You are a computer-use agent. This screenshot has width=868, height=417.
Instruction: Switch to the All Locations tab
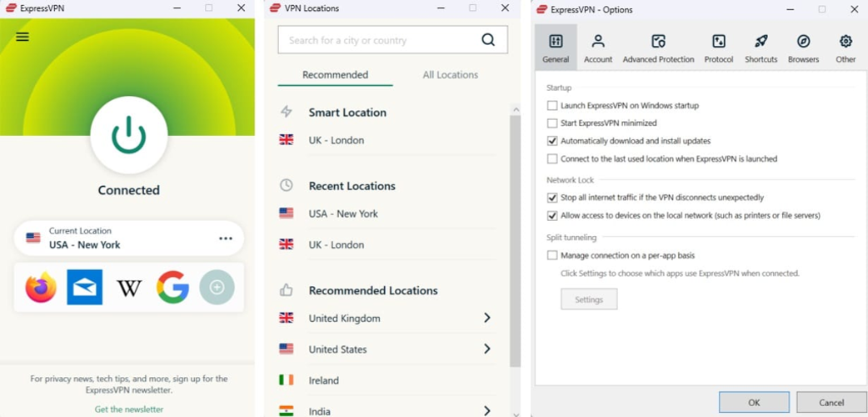(450, 74)
